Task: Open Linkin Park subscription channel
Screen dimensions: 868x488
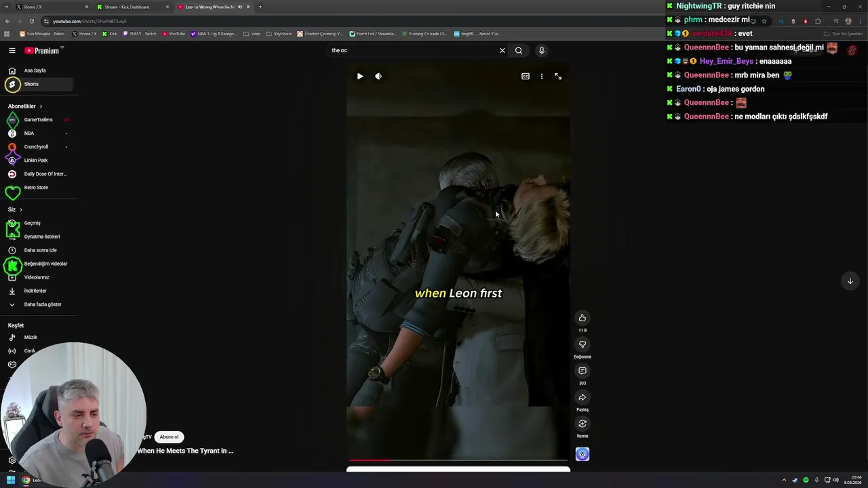Action: click(x=38, y=161)
